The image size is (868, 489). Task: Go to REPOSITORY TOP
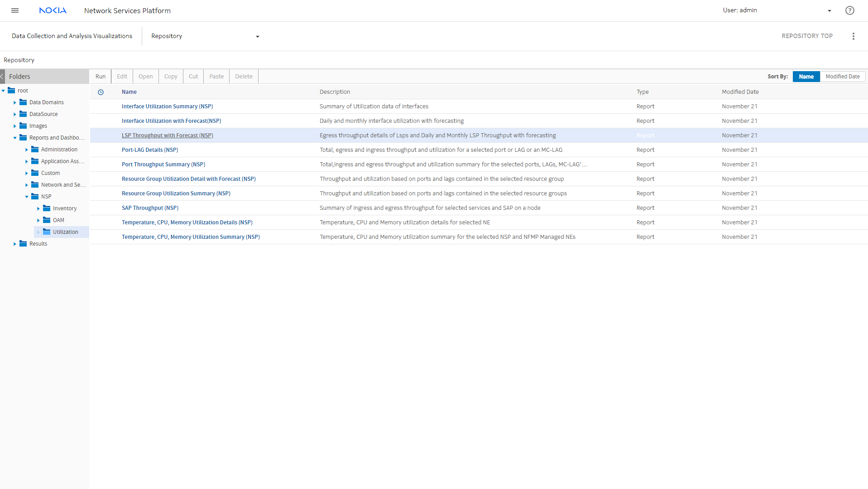coord(806,36)
